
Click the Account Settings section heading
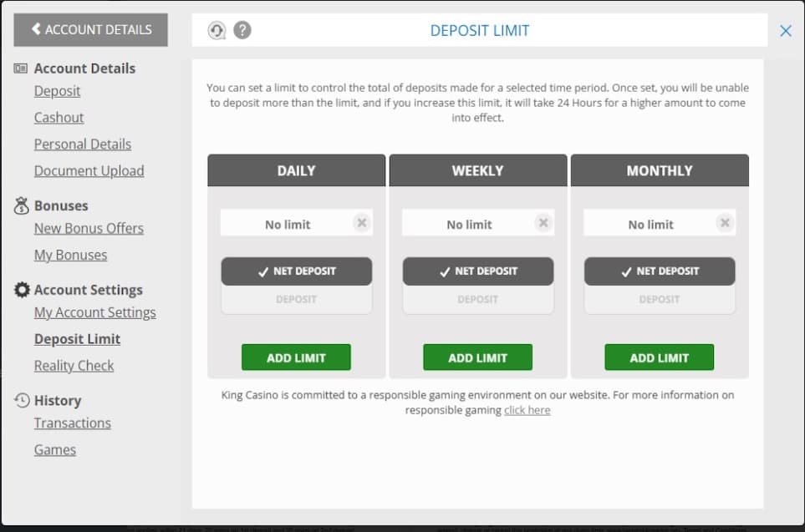(x=89, y=290)
